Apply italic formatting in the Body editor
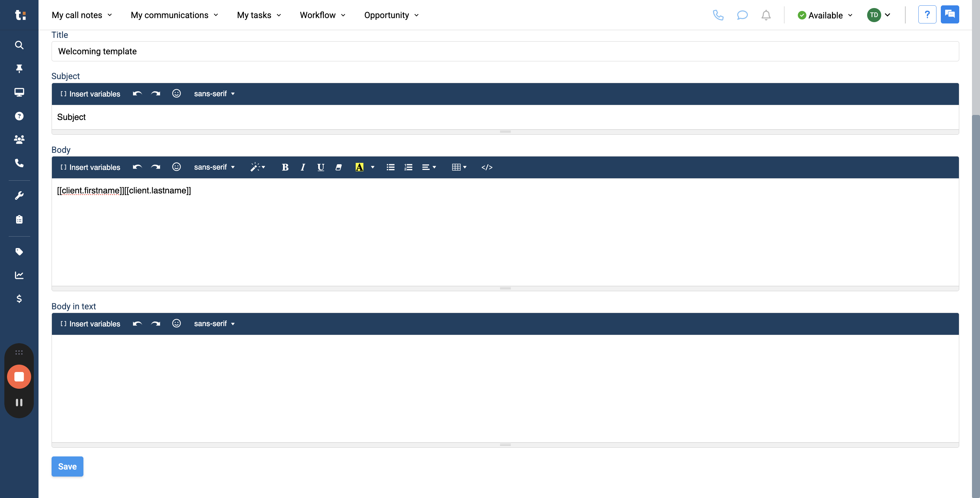This screenshot has height=498, width=980. (302, 167)
